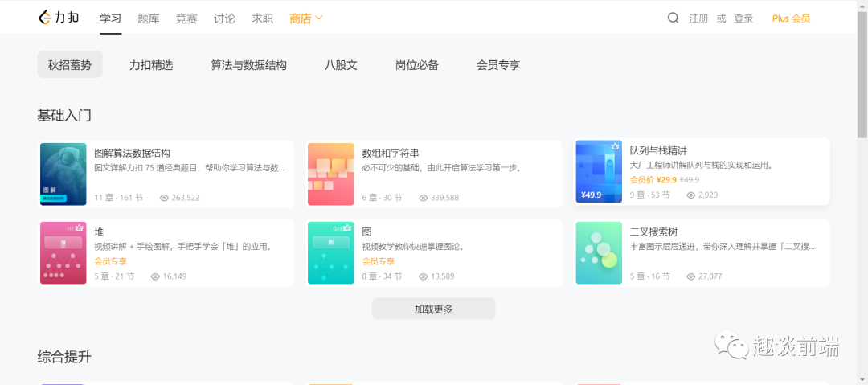Click the eye icon showing 339,588 views

click(424, 198)
